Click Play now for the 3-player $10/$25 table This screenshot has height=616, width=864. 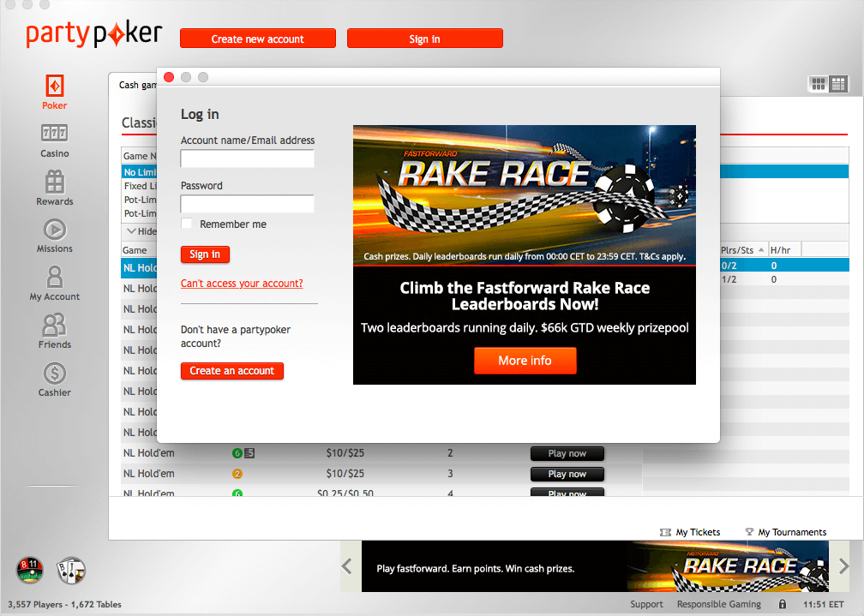coord(567,474)
